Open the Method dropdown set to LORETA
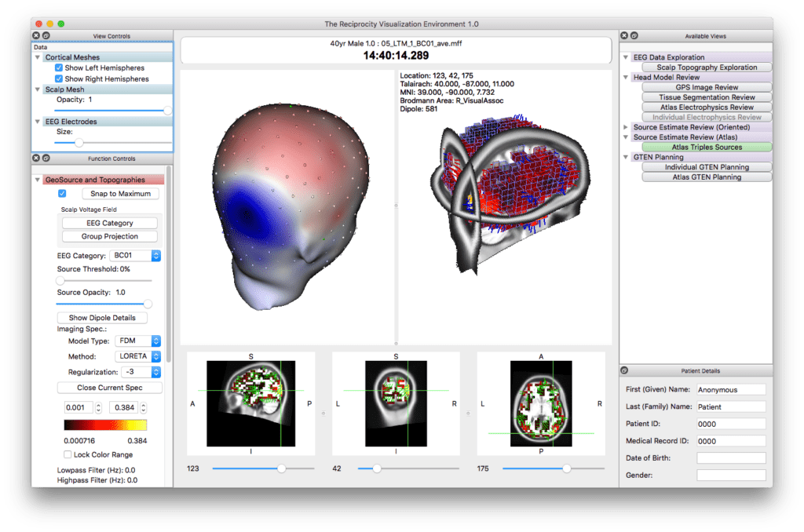804x532 pixels. 137,356
